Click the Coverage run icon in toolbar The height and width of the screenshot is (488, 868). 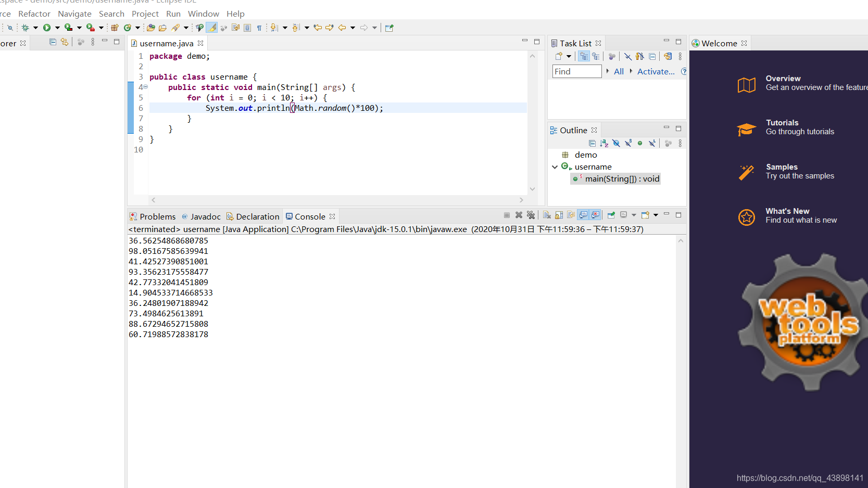click(x=68, y=28)
